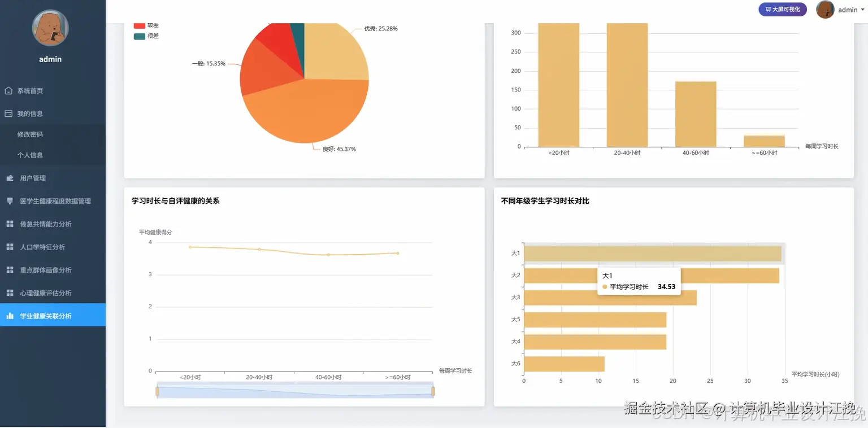
Task: Click the grid icon beside 心理健康评估分析
Action: point(10,293)
